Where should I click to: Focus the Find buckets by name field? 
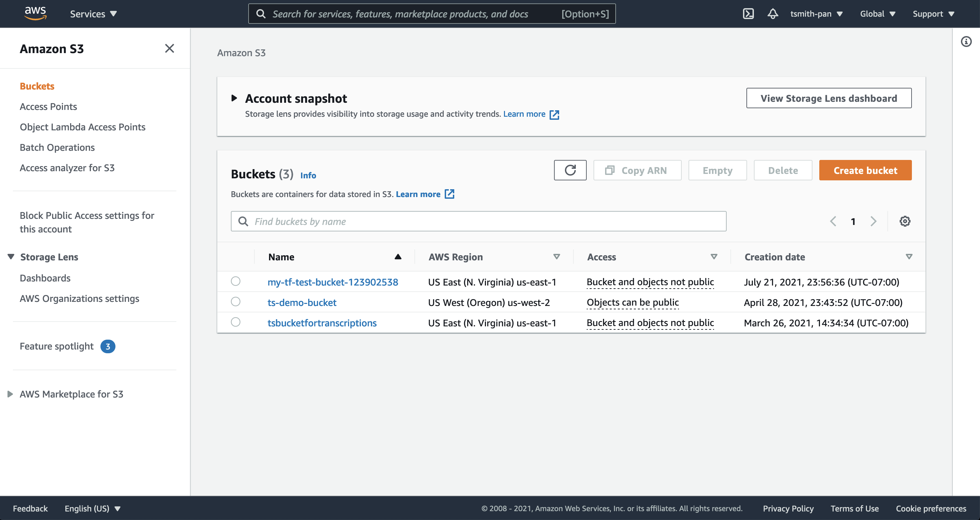point(478,221)
